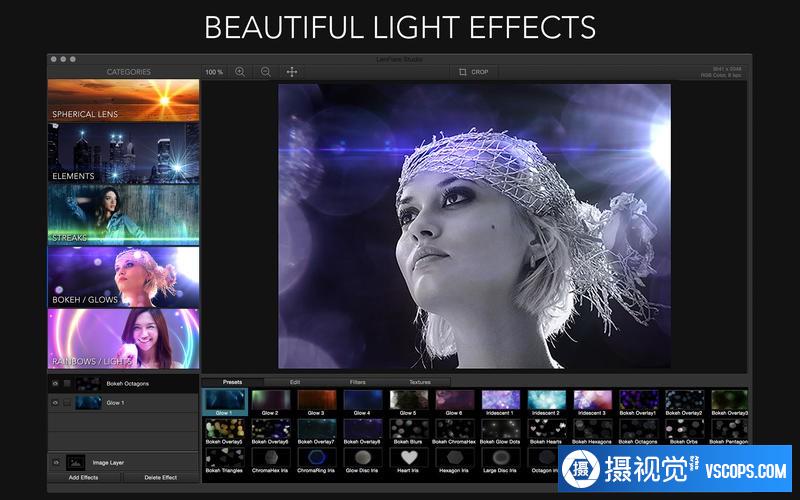Click the woman portrait preview image
Image resolution: width=800 pixels, height=500 pixels.
[474, 226]
